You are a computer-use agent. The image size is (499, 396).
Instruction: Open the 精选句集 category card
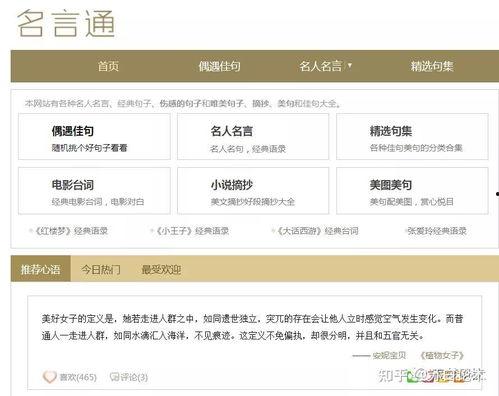412,137
